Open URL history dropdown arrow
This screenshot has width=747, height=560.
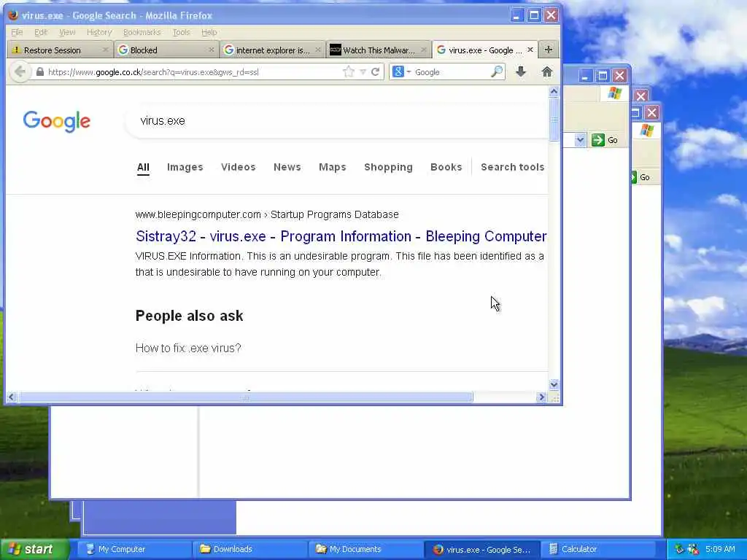tap(363, 72)
